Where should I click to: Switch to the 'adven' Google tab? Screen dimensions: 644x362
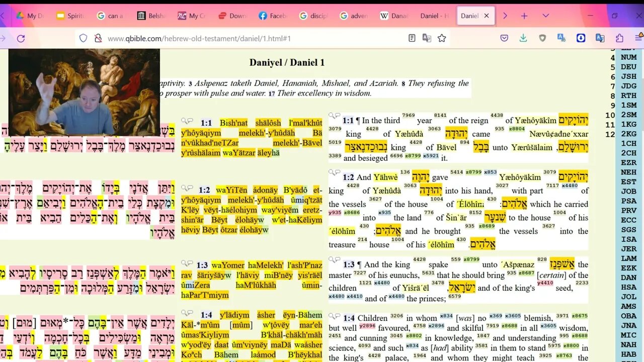[354, 16]
